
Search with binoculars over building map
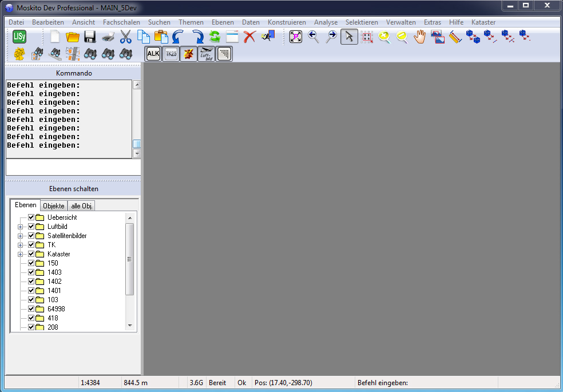click(37, 54)
